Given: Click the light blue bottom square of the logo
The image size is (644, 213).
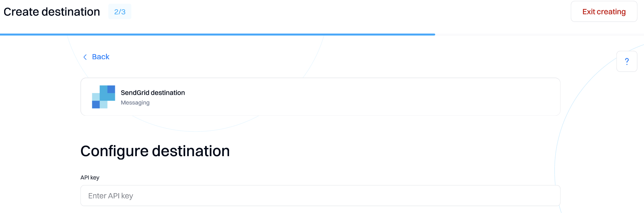Looking at the screenshot, I should pos(104,105).
